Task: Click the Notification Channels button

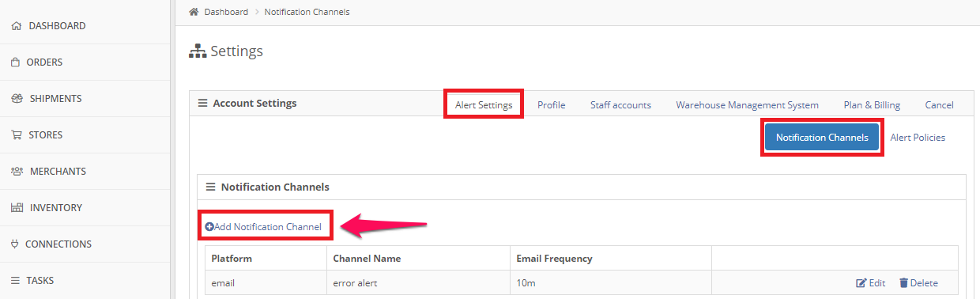Action: [x=822, y=137]
